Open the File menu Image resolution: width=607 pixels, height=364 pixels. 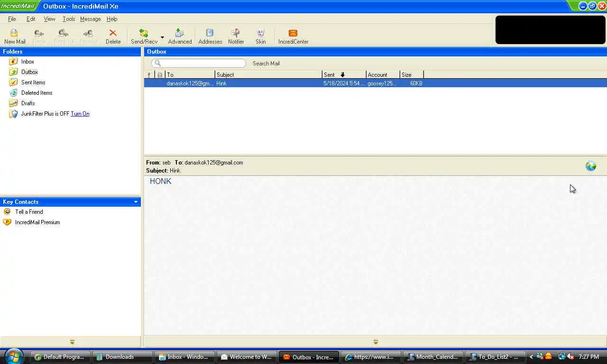click(x=12, y=19)
